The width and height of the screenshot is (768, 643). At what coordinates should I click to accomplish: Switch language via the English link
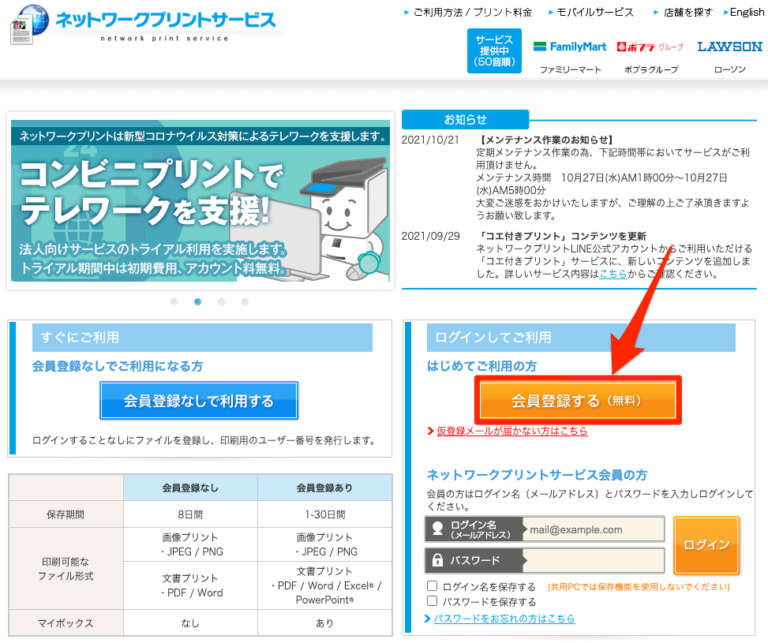click(x=746, y=12)
